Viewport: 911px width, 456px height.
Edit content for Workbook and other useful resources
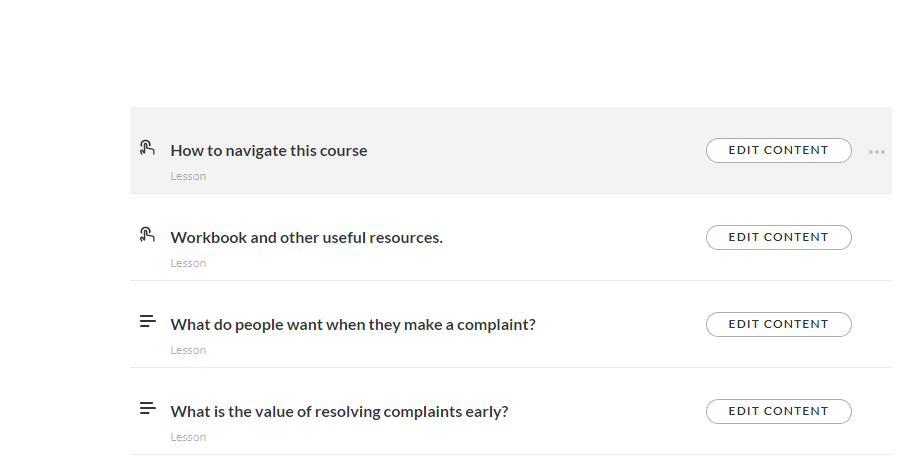pyautogui.click(x=778, y=237)
